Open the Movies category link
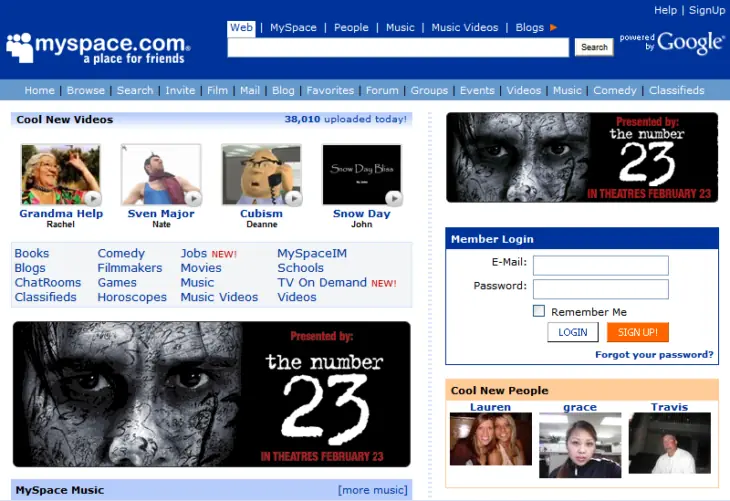This screenshot has width=730, height=501. point(201,268)
